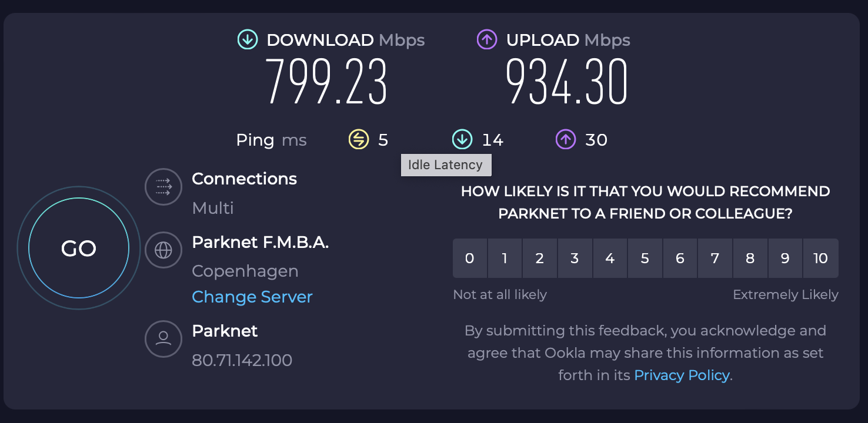Click the upload arrow icon beside UPLOAD

pos(487,40)
